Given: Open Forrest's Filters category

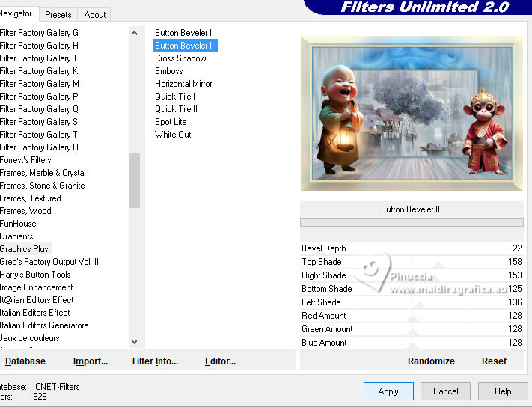Looking at the screenshot, I should pos(25,160).
